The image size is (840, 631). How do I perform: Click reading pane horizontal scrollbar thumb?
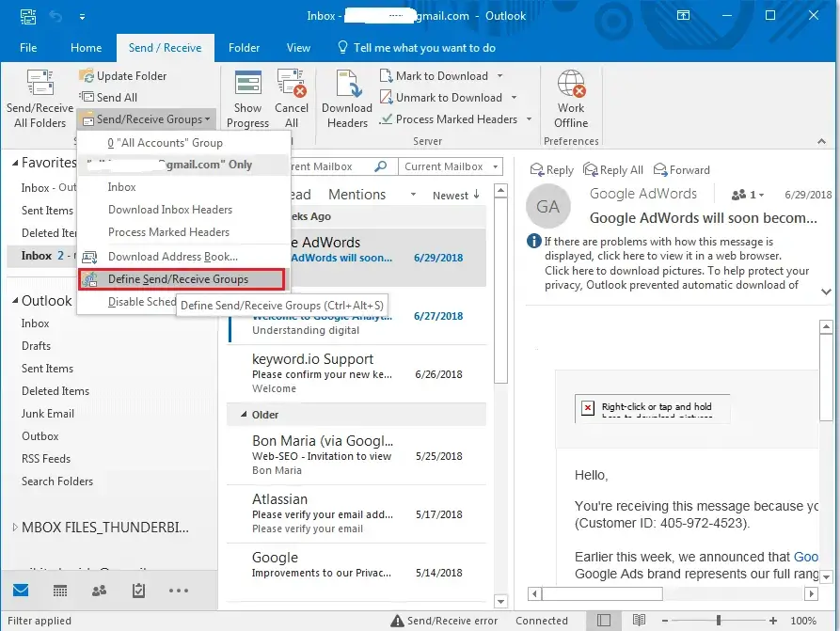coord(602,593)
